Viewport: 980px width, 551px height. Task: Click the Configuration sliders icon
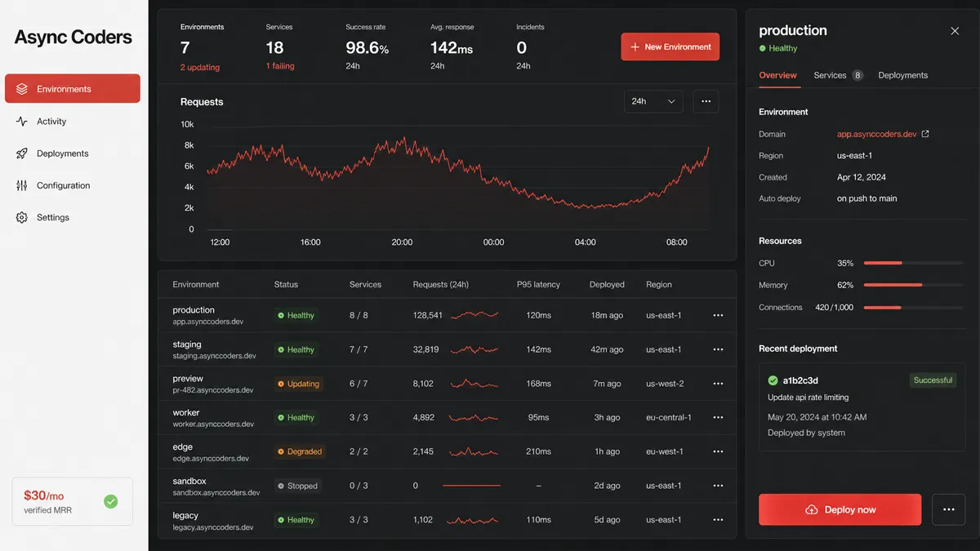coord(22,185)
